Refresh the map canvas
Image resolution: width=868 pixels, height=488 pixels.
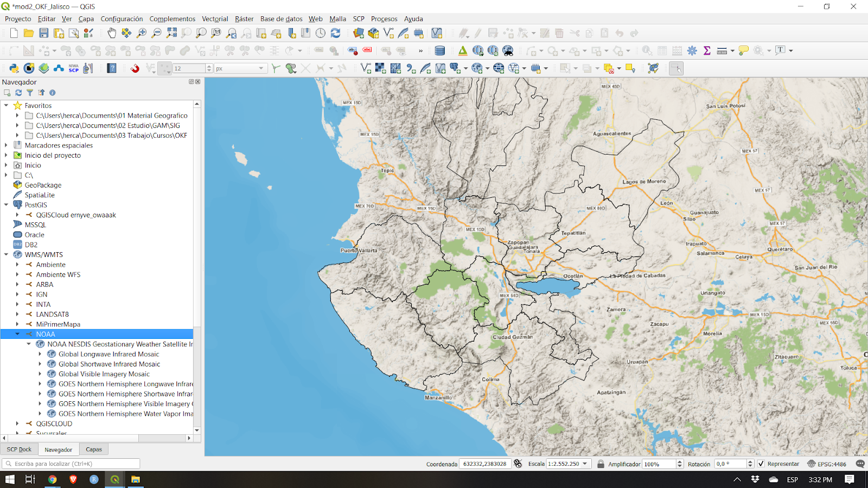[x=336, y=33]
